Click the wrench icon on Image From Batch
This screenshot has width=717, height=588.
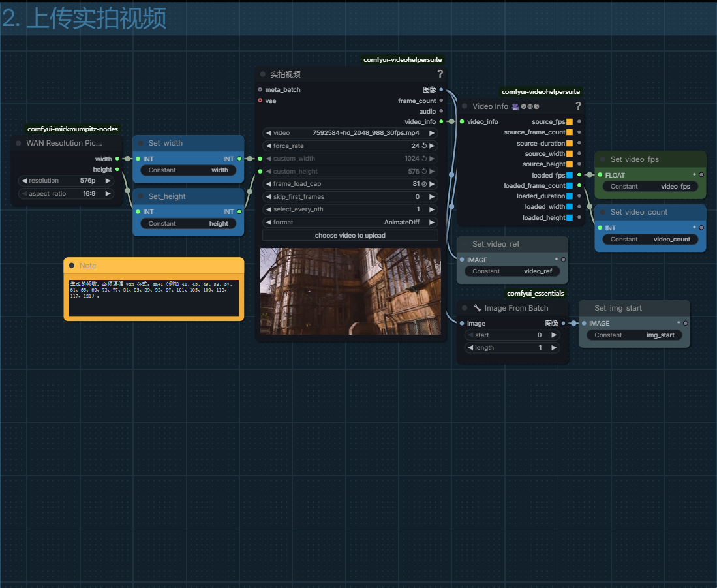coord(477,308)
